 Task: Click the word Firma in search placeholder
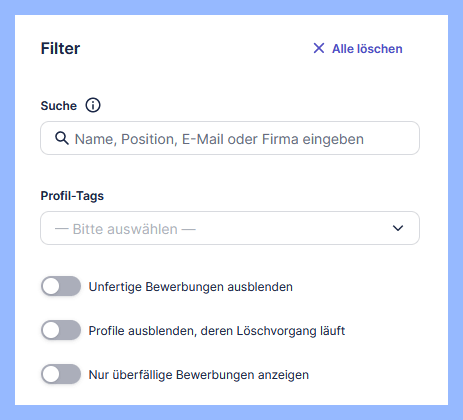click(280, 139)
